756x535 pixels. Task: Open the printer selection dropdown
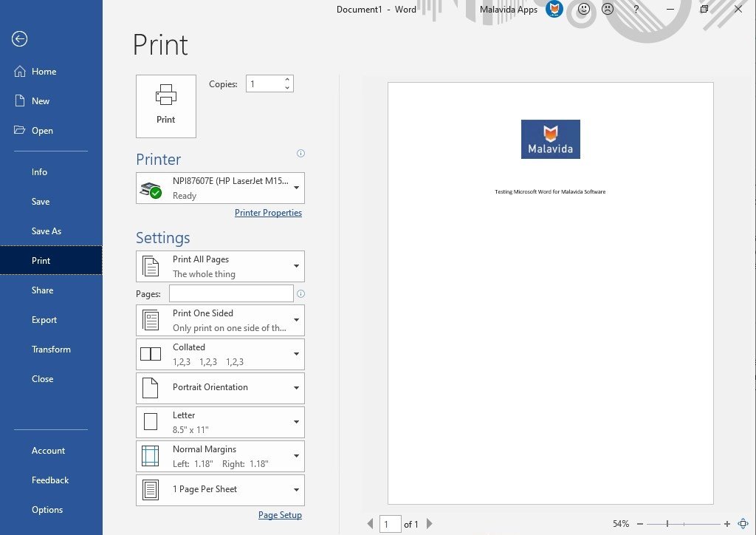point(220,188)
